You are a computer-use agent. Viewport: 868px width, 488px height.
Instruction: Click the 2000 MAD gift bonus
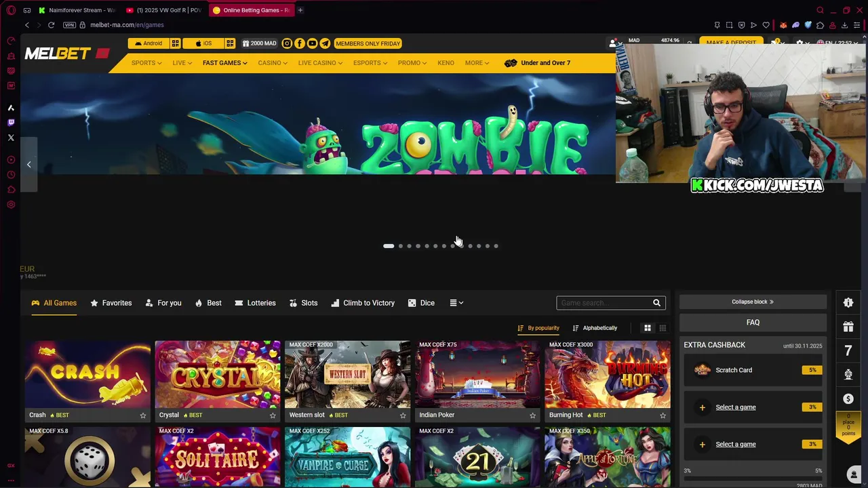coord(260,43)
